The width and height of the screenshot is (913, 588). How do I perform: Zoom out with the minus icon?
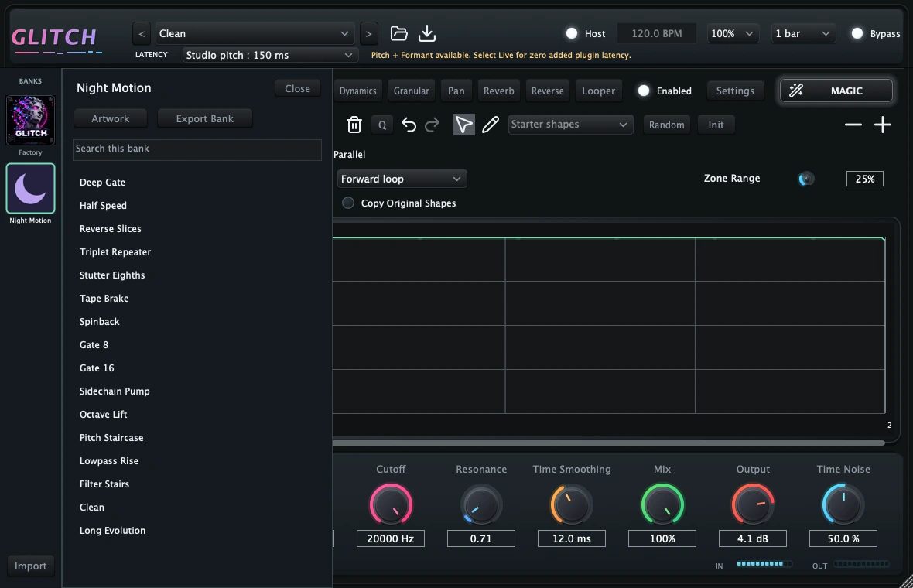pos(853,125)
